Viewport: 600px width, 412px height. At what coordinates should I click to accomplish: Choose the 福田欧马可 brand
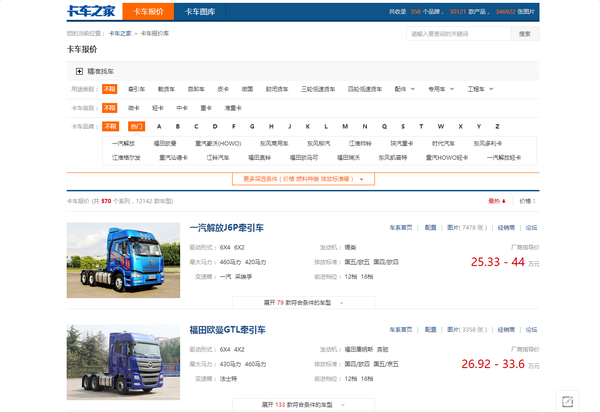[304, 158]
